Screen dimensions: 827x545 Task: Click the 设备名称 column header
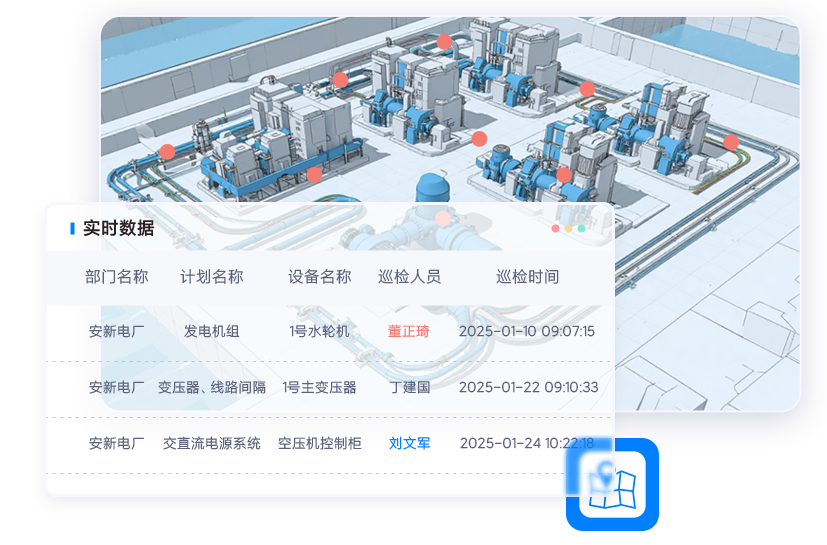[x=319, y=277]
